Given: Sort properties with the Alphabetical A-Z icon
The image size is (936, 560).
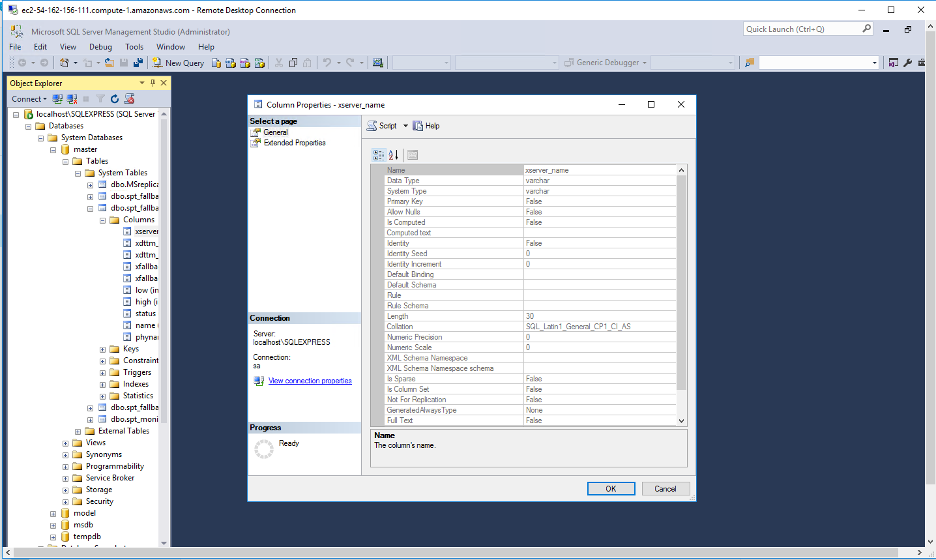Looking at the screenshot, I should click(394, 155).
